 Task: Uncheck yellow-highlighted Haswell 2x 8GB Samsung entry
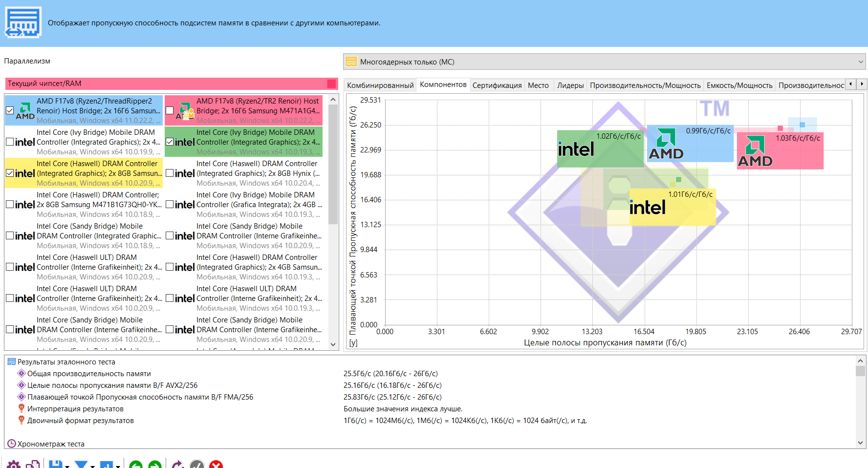pyautogui.click(x=10, y=173)
